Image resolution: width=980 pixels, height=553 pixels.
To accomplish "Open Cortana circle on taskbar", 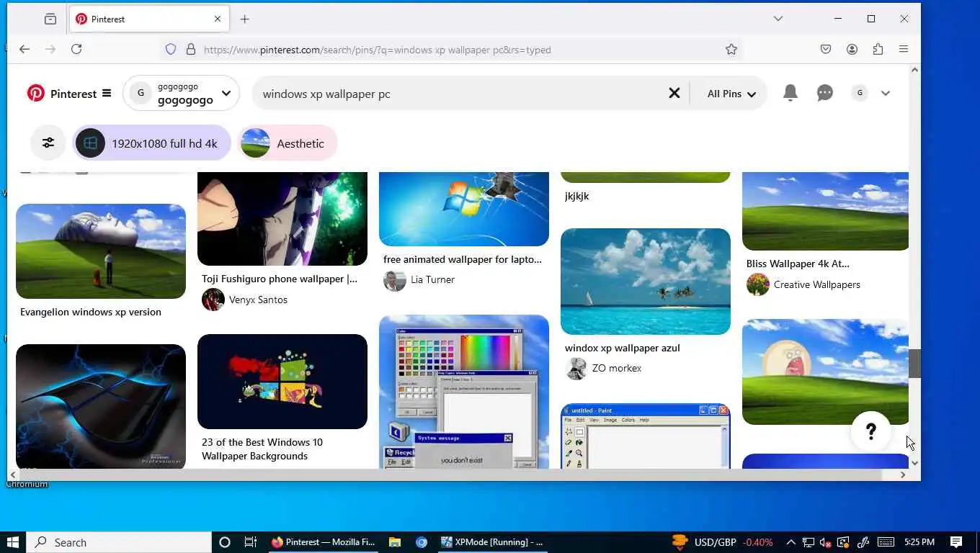I will (224, 542).
